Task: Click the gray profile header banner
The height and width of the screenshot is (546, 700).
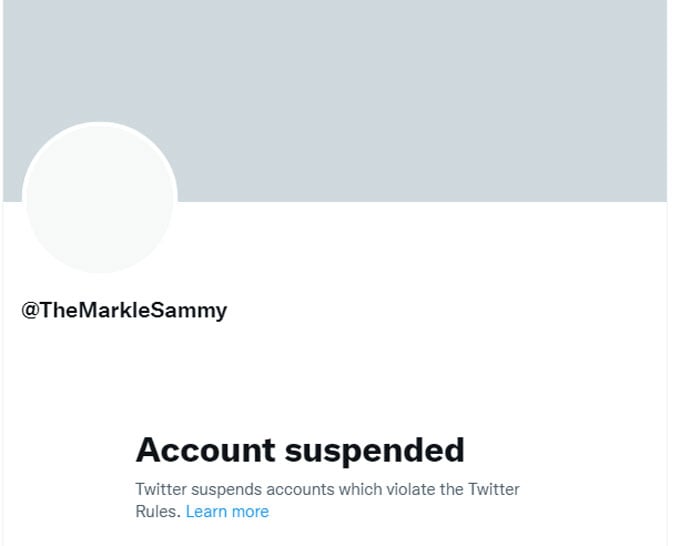Action: coord(400,90)
